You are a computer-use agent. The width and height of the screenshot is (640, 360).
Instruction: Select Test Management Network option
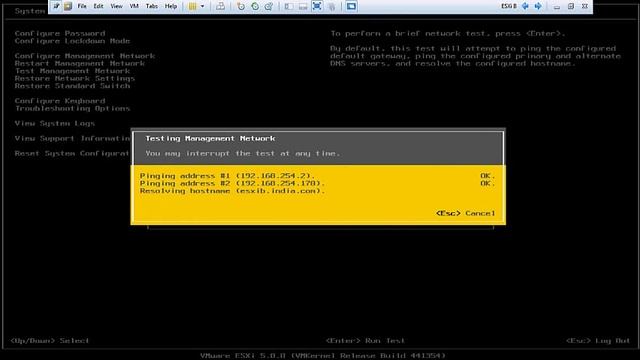[x=72, y=71]
